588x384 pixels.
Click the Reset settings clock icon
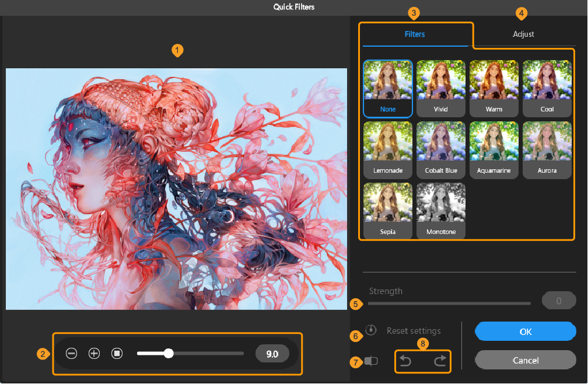pos(371,330)
